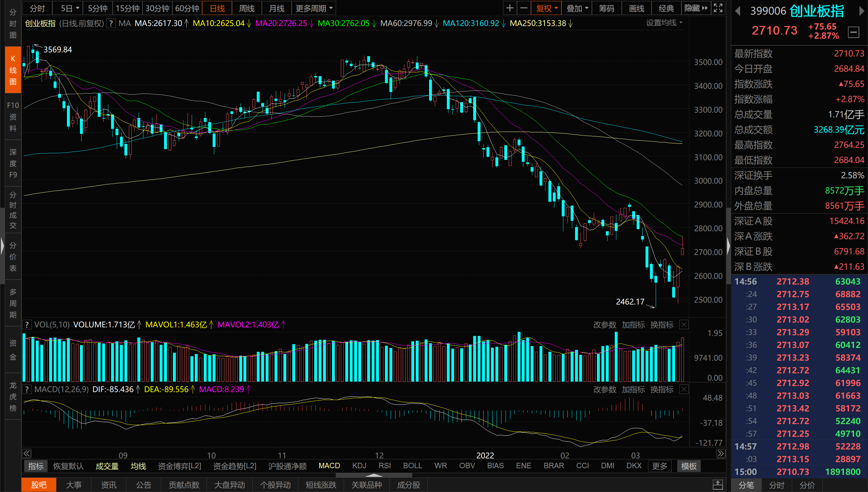Hide right panel via 隐藏 button

[x=696, y=8]
